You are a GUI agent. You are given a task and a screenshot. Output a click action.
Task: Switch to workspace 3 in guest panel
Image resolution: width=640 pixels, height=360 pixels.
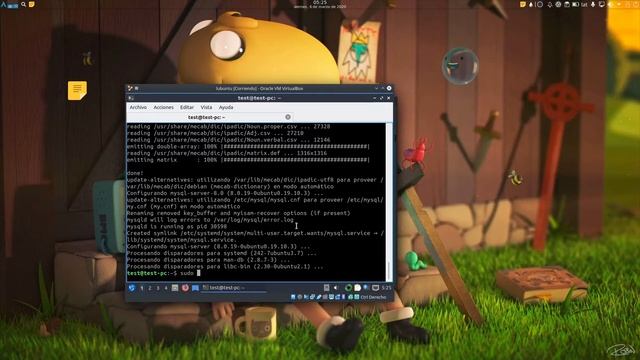158,288
